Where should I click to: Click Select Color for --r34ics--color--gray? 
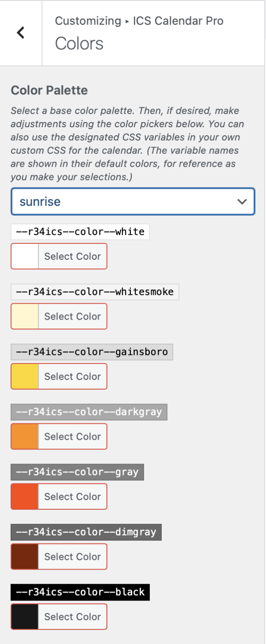click(x=72, y=496)
